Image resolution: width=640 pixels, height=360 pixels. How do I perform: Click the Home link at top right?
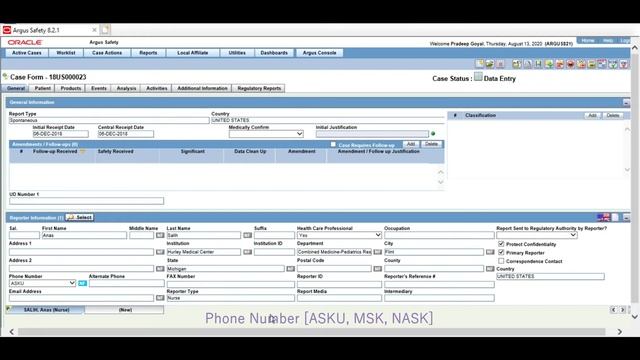588,40
